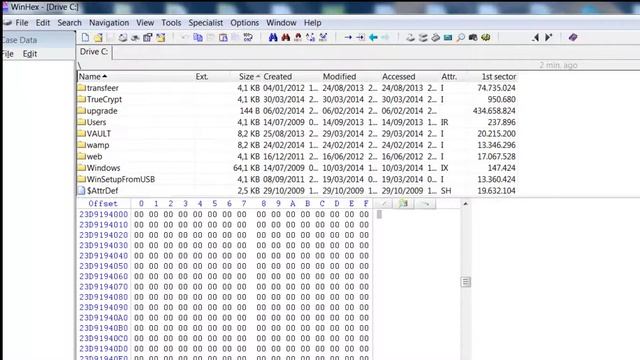
Task: Select the TrueCrypt folder row
Action: [297, 99]
